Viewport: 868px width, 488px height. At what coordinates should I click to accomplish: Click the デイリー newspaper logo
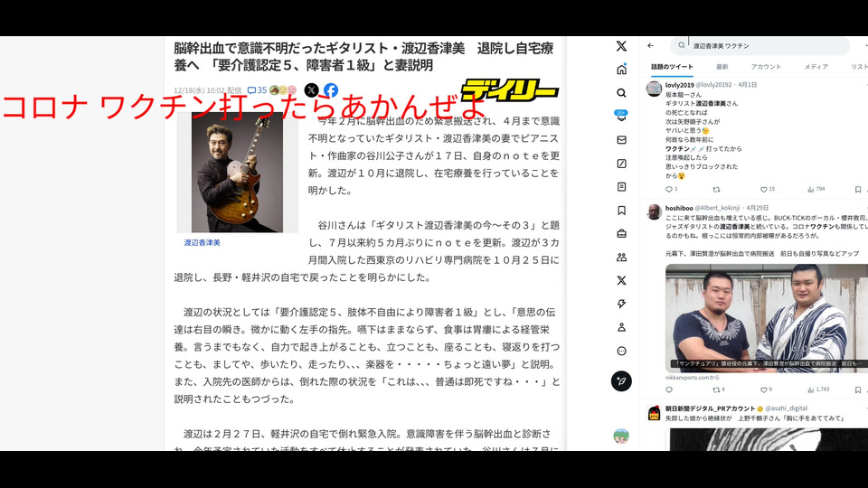coord(510,90)
